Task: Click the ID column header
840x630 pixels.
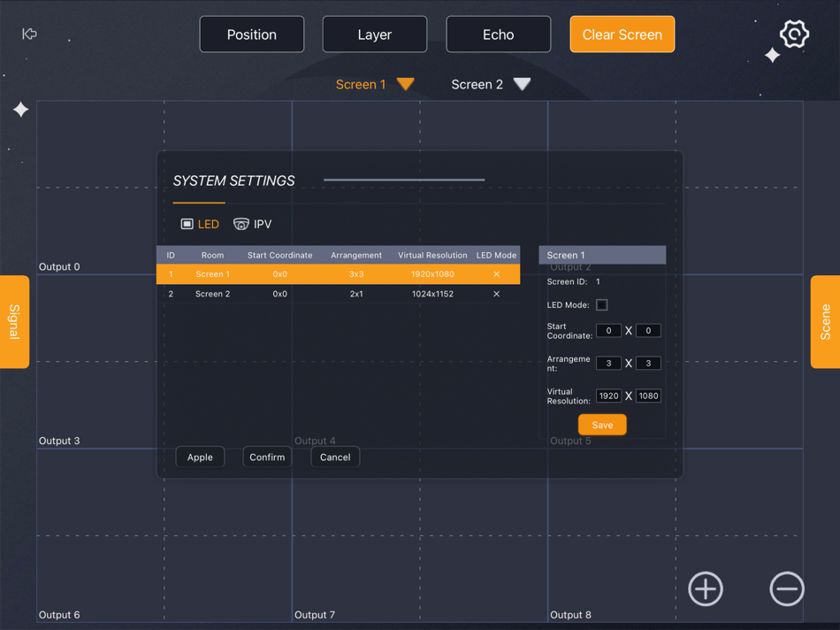Action: 171,255
